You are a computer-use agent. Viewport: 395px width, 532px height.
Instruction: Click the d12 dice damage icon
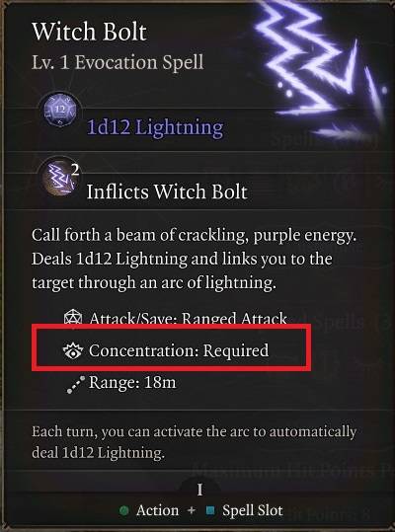59,111
